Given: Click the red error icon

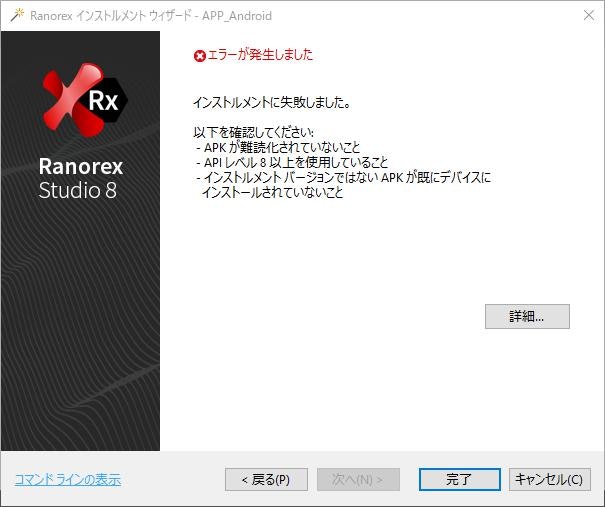Looking at the screenshot, I should pyautogui.click(x=199, y=56).
